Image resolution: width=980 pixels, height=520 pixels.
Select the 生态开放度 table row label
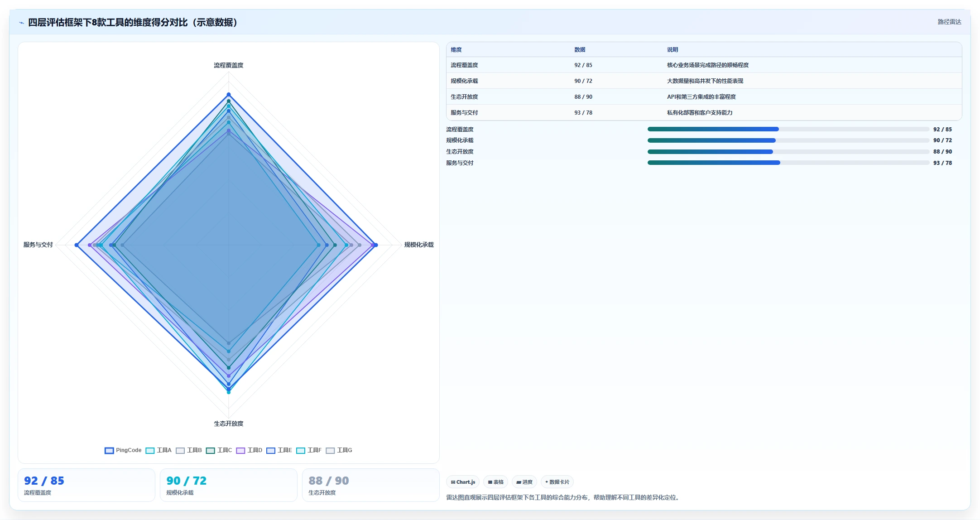[464, 97]
